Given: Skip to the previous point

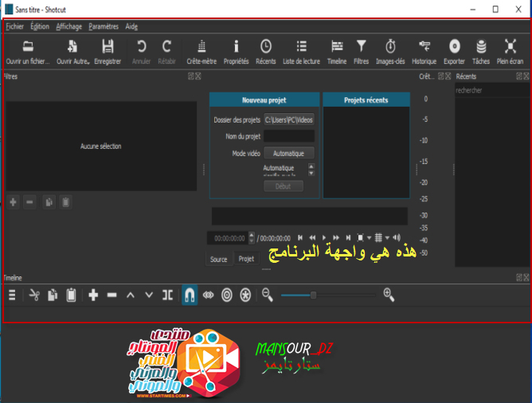Looking at the screenshot, I should (x=300, y=238).
